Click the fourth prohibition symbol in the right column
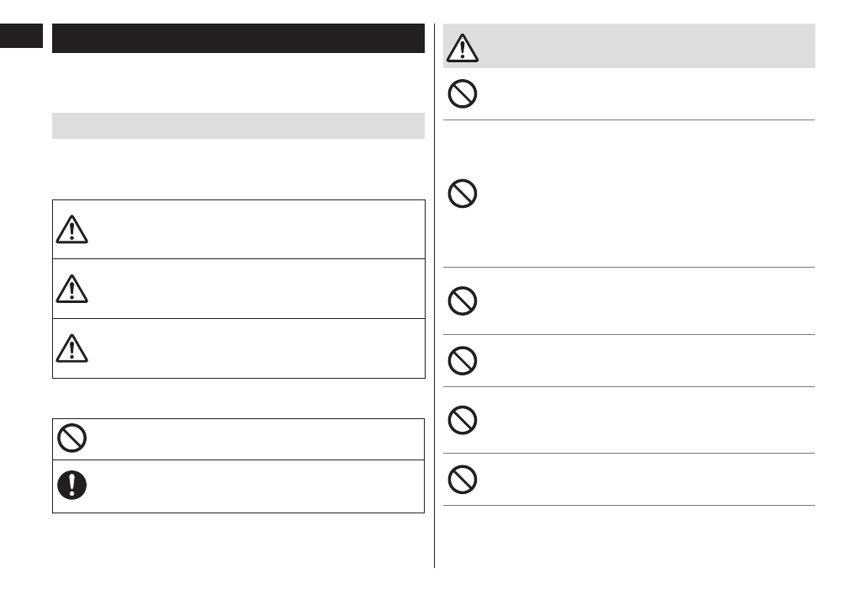This screenshot has height=611, width=868. tap(463, 361)
